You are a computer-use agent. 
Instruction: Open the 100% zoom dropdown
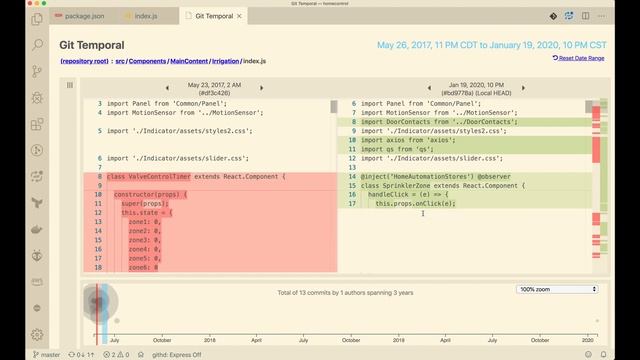(x=558, y=289)
